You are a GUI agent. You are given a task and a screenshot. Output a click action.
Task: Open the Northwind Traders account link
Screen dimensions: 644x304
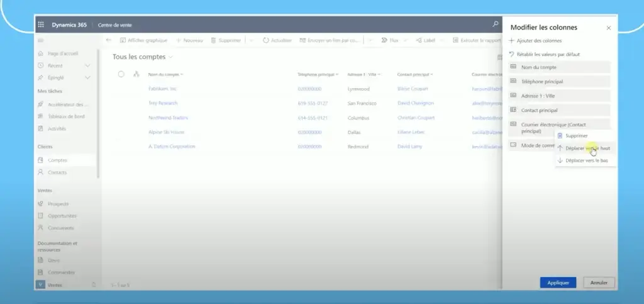tap(168, 118)
